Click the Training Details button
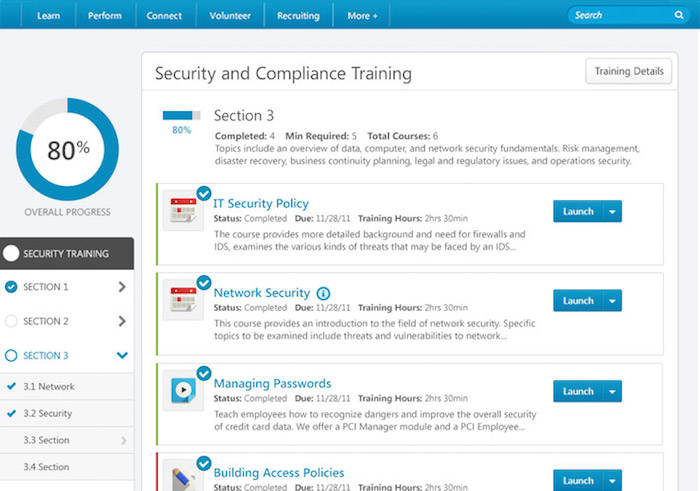This screenshot has height=491, width=700. coord(628,72)
